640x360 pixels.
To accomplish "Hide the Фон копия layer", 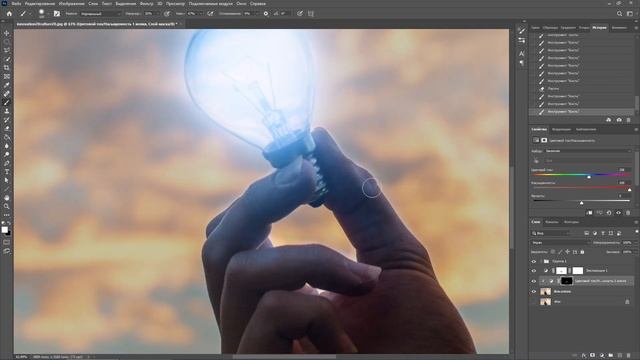I will tap(534, 291).
